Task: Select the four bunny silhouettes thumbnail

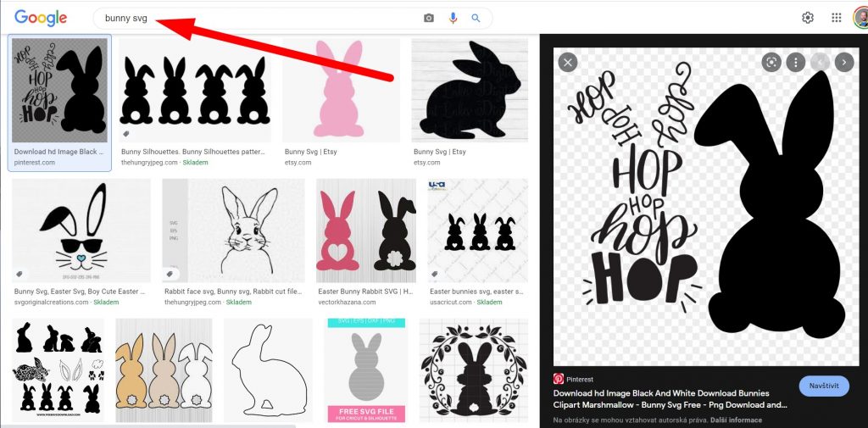Action: click(x=195, y=90)
